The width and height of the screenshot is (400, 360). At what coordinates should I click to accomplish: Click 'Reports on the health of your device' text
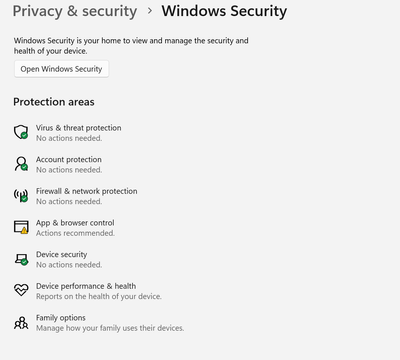pyautogui.click(x=99, y=296)
